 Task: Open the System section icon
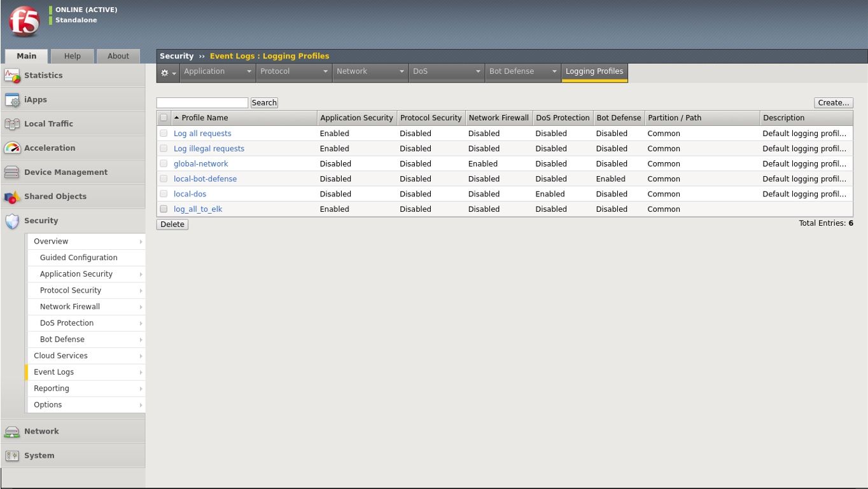12,456
